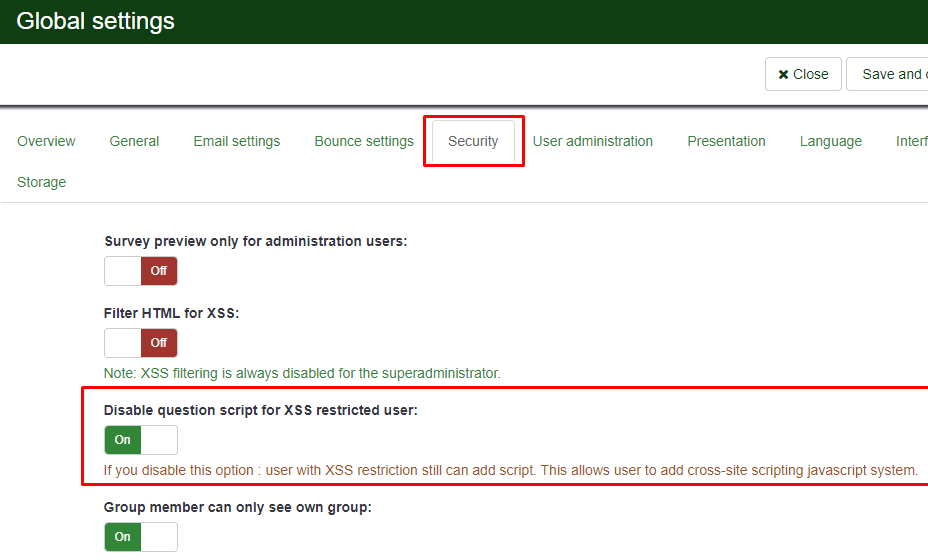928x560 pixels.
Task: Open the User administration tab
Action: pyautogui.click(x=592, y=141)
